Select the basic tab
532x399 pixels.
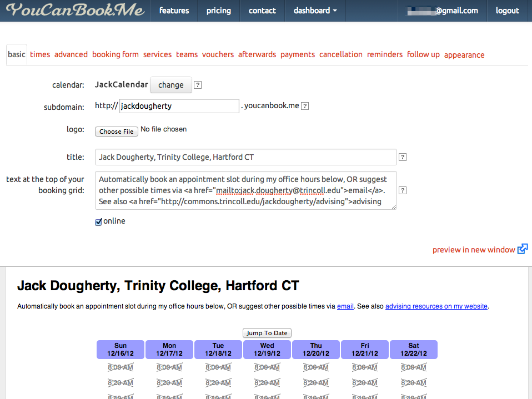[x=17, y=54]
